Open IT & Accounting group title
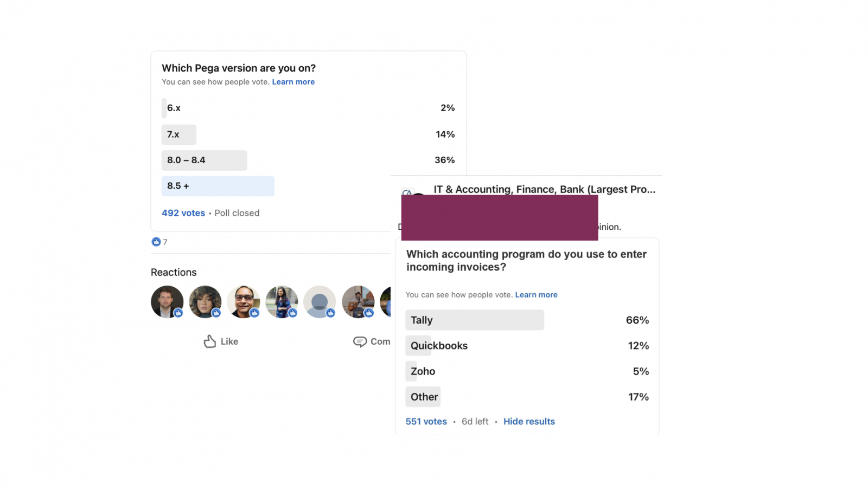This screenshot has height=497, width=868. (544, 189)
